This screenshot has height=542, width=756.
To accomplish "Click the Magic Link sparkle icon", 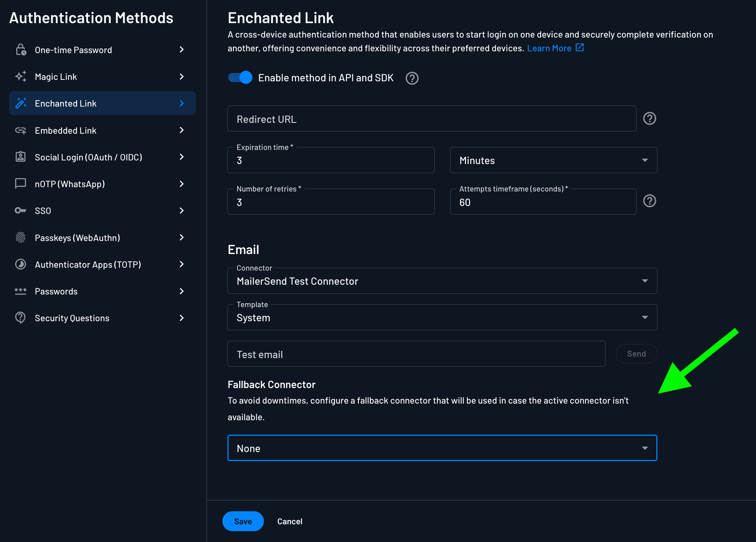I will (x=21, y=76).
